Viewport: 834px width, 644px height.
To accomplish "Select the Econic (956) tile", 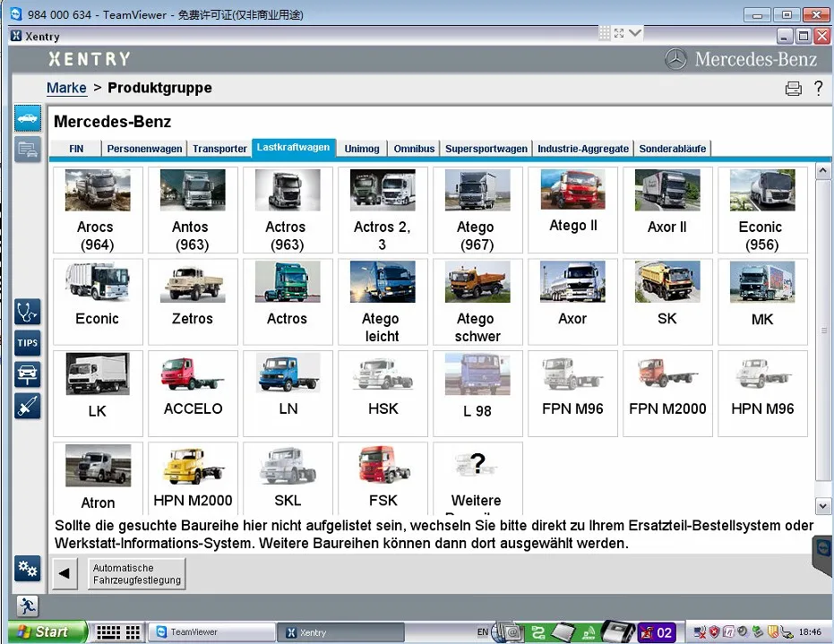I will 762,210.
